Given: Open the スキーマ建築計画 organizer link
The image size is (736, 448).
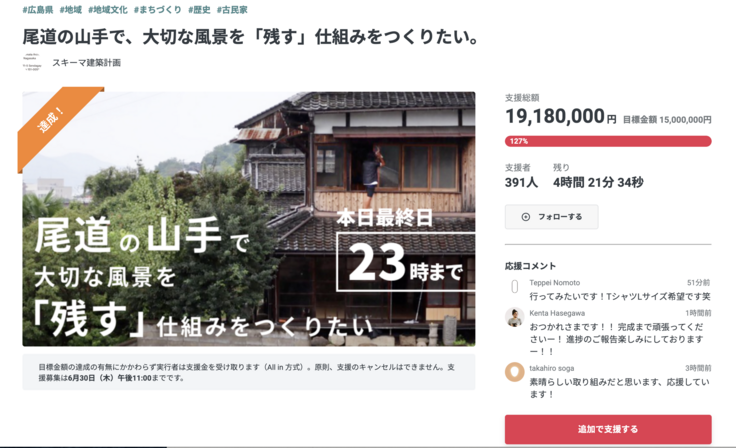Looking at the screenshot, I should click(86, 63).
